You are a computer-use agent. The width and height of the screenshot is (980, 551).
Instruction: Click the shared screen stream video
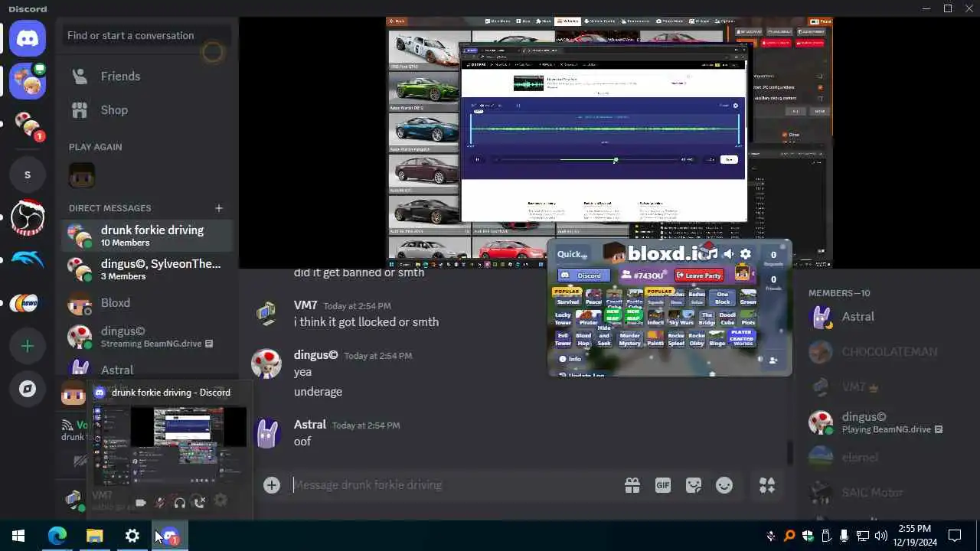click(x=609, y=142)
